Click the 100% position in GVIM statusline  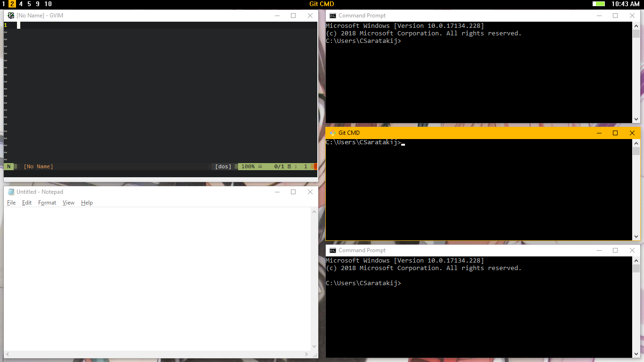[248, 166]
